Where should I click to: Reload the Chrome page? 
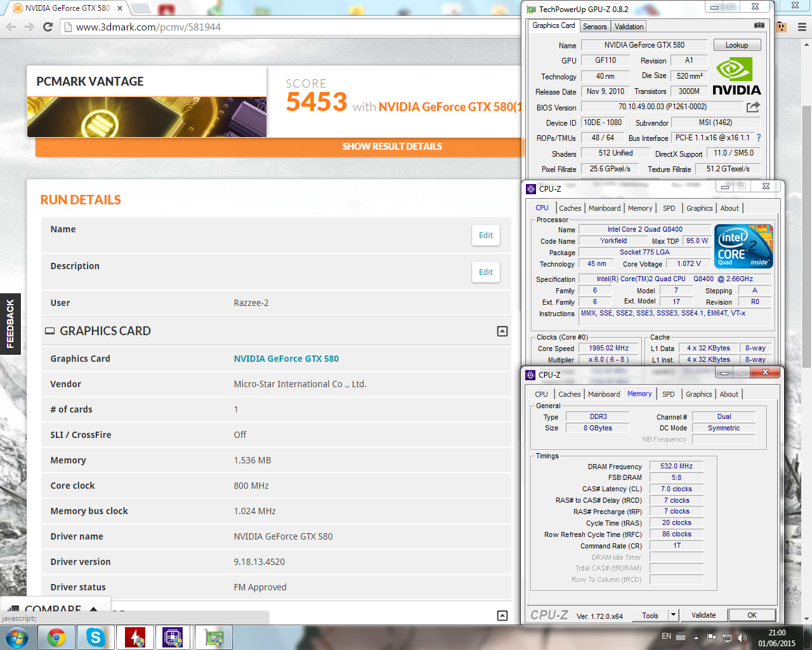48,27
